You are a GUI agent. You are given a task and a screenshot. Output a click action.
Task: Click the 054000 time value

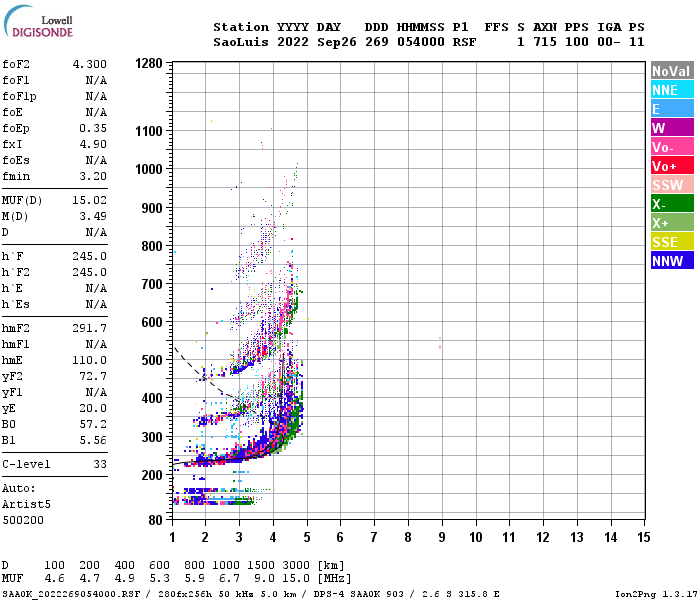point(421,42)
